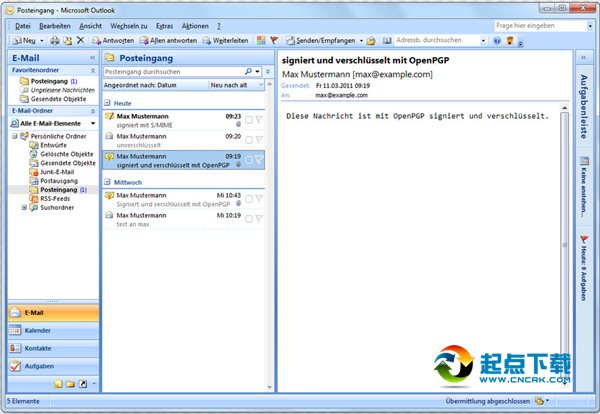
Task: Open the Datei menu
Action: [23, 26]
